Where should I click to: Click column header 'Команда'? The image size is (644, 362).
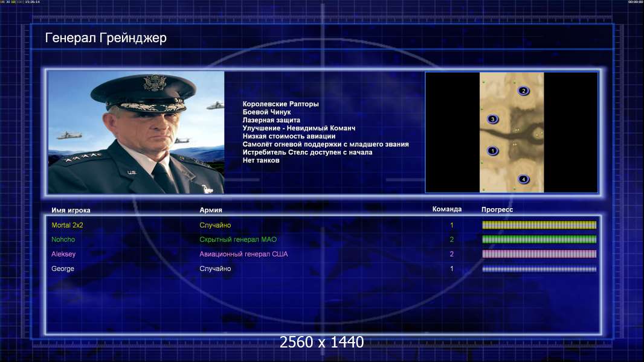447,209
